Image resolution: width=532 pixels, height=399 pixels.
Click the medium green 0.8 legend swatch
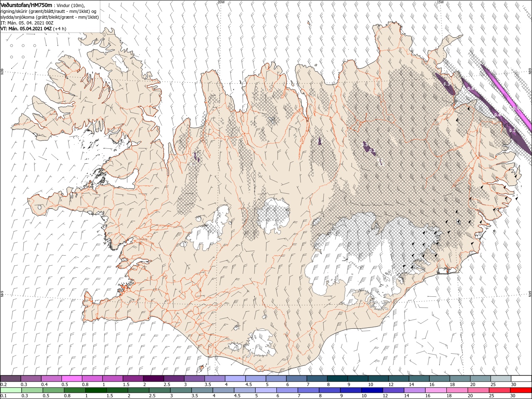(x=75, y=390)
